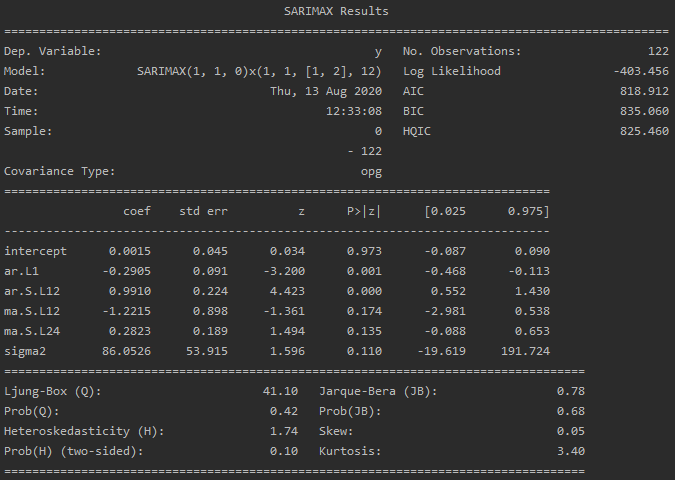This screenshot has width=675, height=480.
Task: Select the 'intercept' row label
Action: pyautogui.click(x=35, y=251)
